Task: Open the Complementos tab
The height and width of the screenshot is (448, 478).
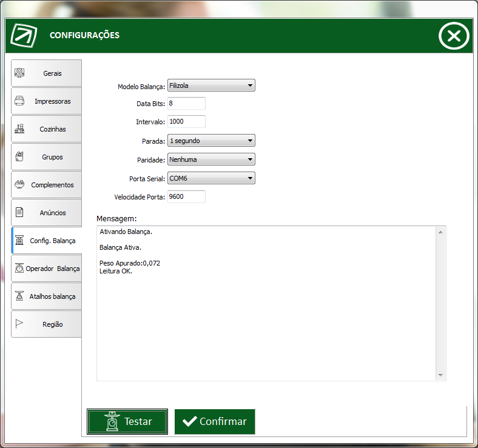Action: [x=46, y=185]
